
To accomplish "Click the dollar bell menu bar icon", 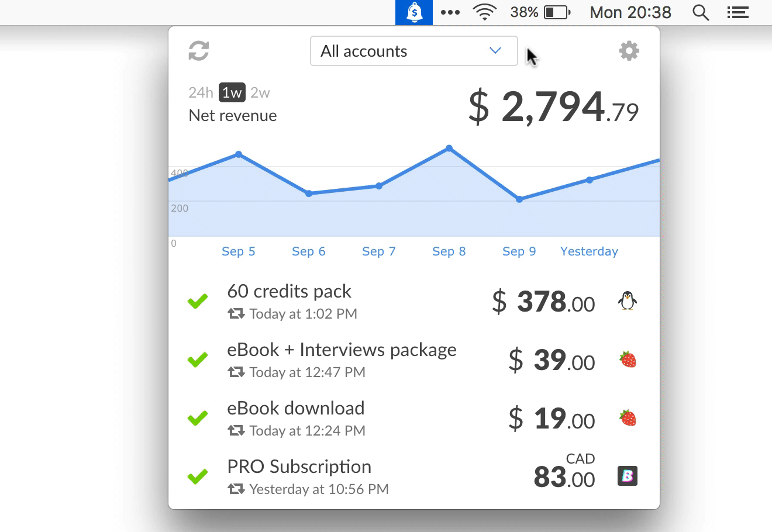I will point(414,12).
